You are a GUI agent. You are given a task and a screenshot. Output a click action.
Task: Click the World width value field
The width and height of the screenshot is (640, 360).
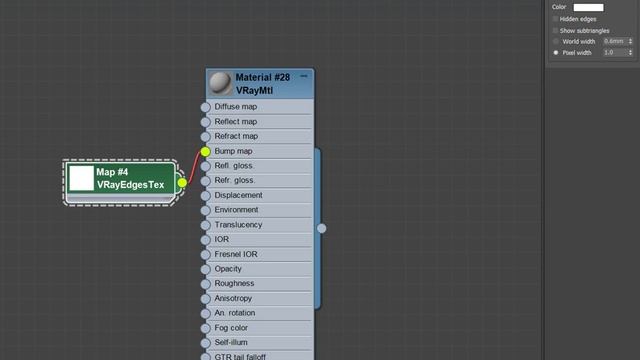coord(615,41)
